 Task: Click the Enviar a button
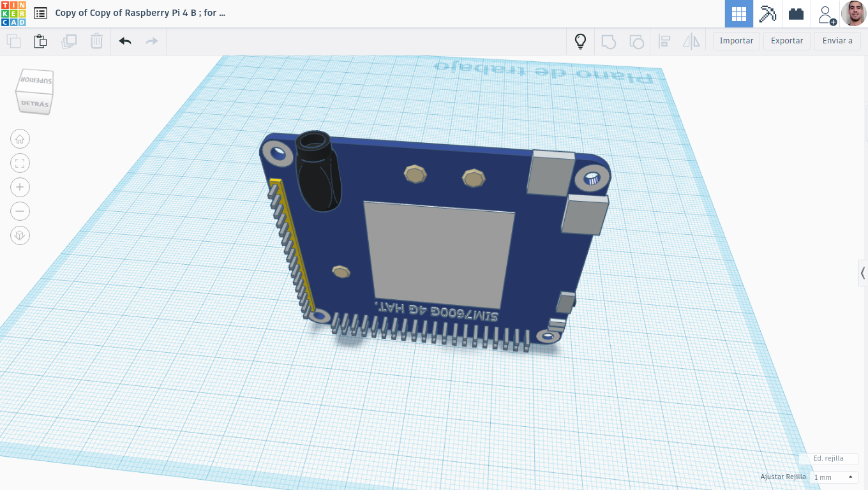837,41
